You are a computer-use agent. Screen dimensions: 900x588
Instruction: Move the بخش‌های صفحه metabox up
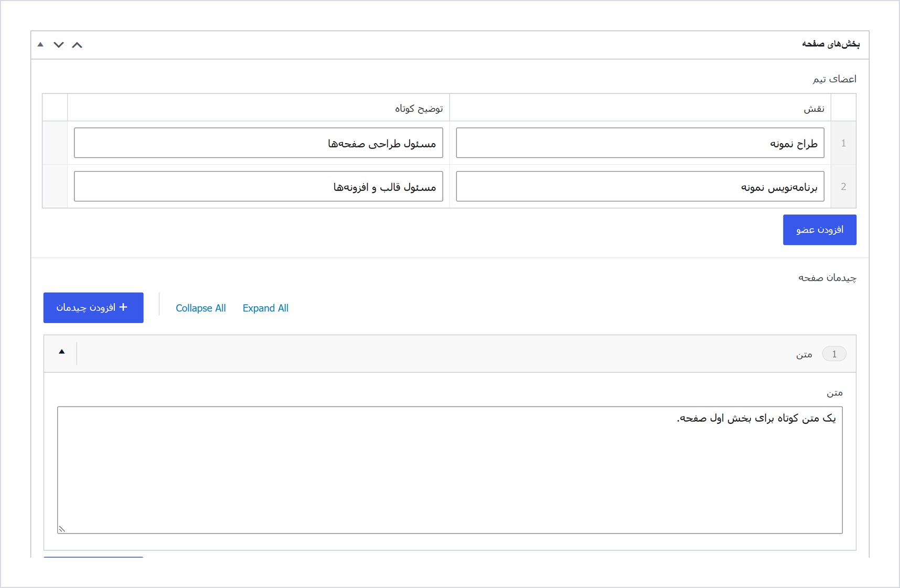point(77,45)
